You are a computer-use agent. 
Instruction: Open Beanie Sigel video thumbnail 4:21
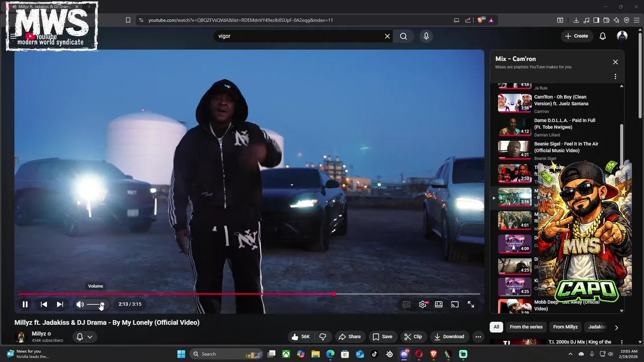click(x=514, y=150)
